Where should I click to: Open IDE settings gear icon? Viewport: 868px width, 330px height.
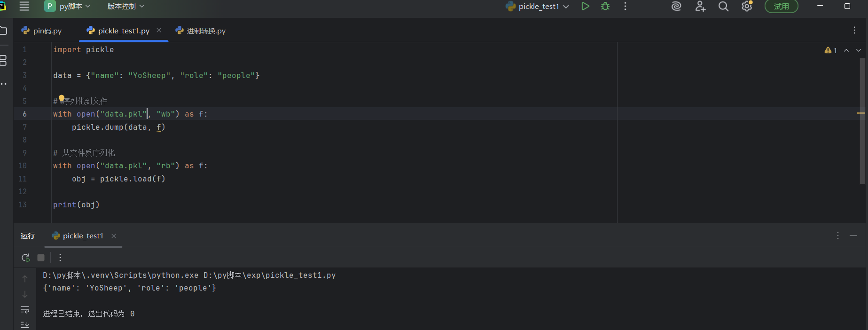coord(747,7)
